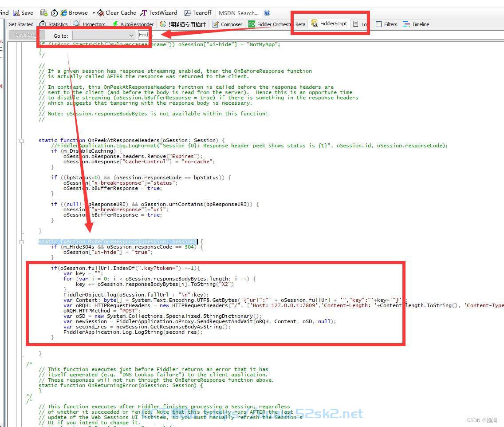The height and width of the screenshot is (427, 504).
Task: Click line containing 'no-cache'
Action: (x=139, y=162)
